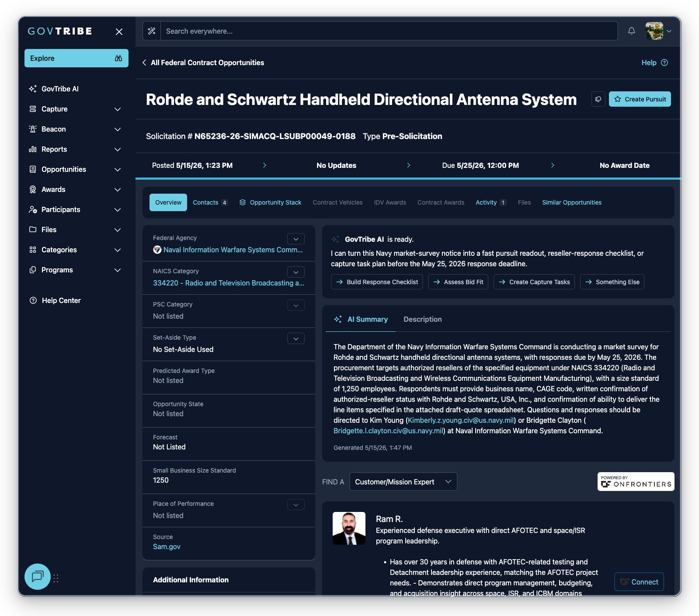699x616 pixels.
Task: Open the Customer/Mission Expert dropdown
Action: (x=403, y=481)
